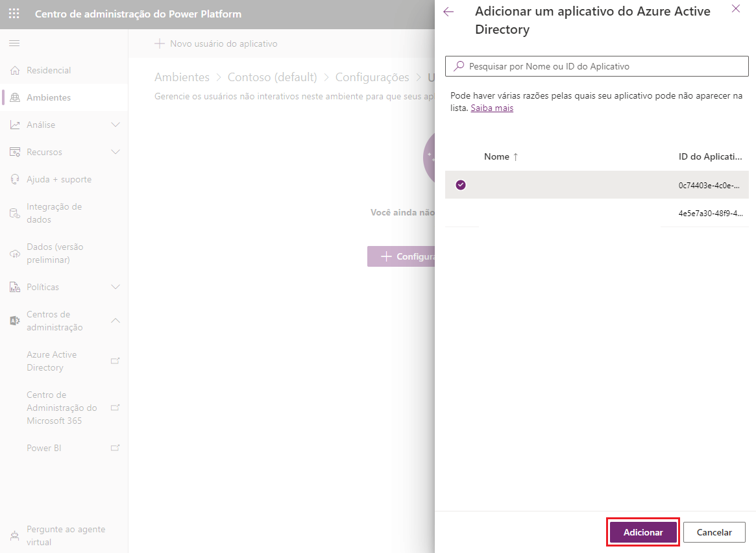The image size is (756, 553).
Task: Click the Cancelar button
Action: click(714, 532)
